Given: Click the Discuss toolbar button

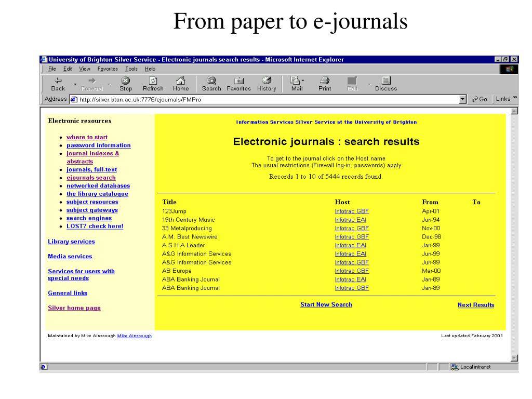Looking at the screenshot, I should point(386,84).
